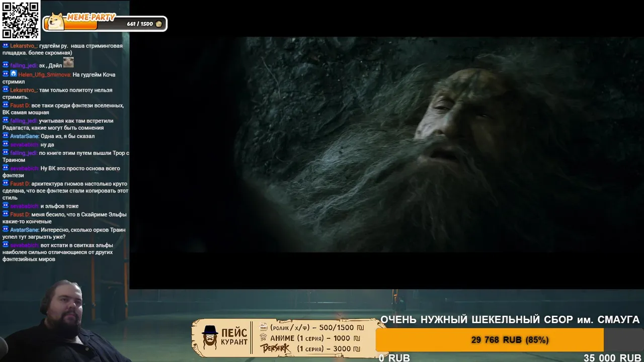The image size is (644, 362).
Task: Click the '35 000 RUB' goal label
Action: pos(612,357)
